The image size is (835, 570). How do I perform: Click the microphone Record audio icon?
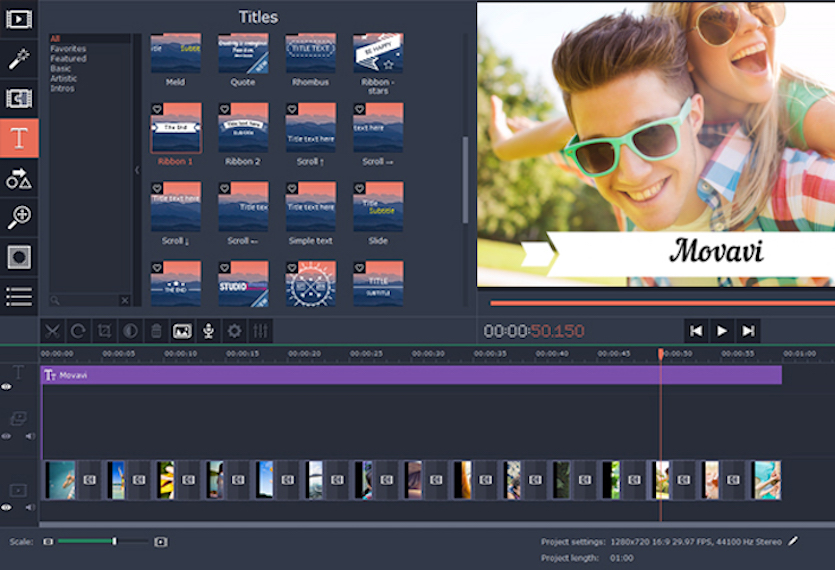[x=208, y=331]
